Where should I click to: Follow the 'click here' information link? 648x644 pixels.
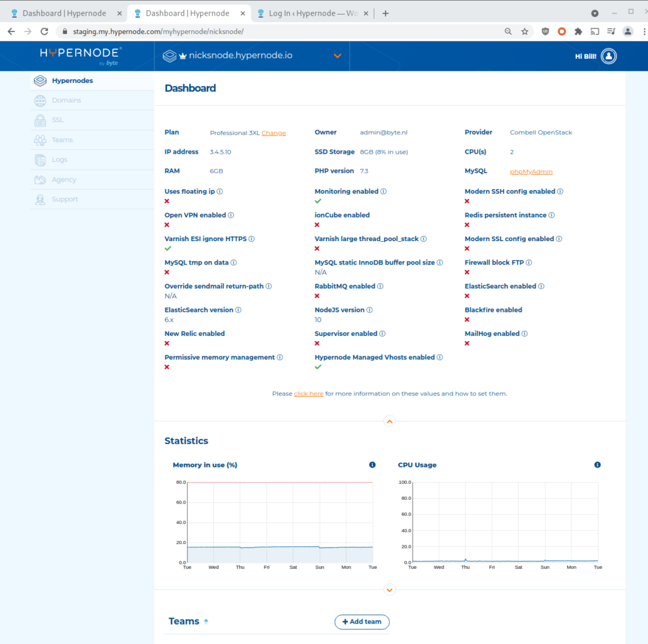tap(308, 393)
